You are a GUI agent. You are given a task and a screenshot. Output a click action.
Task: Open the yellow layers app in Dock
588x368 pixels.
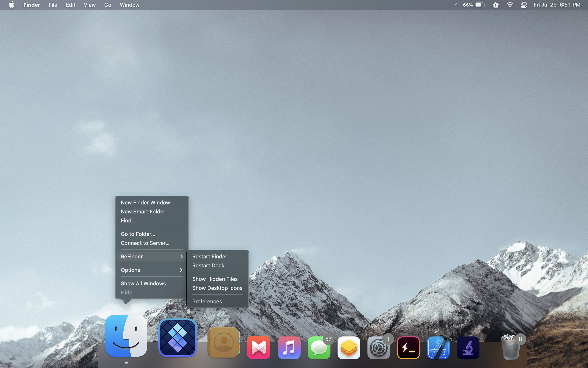click(x=349, y=348)
